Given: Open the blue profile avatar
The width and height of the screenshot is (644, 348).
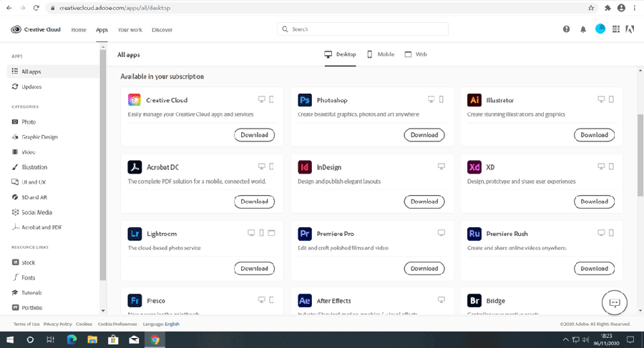Looking at the screenshot, I should (x=600, y=29).
